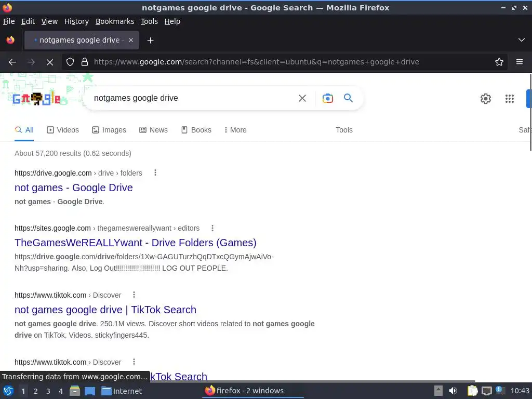This screenshot has width=532, height=399.
Task: Open options for sites.google.com result
Action: click(212, 228)
